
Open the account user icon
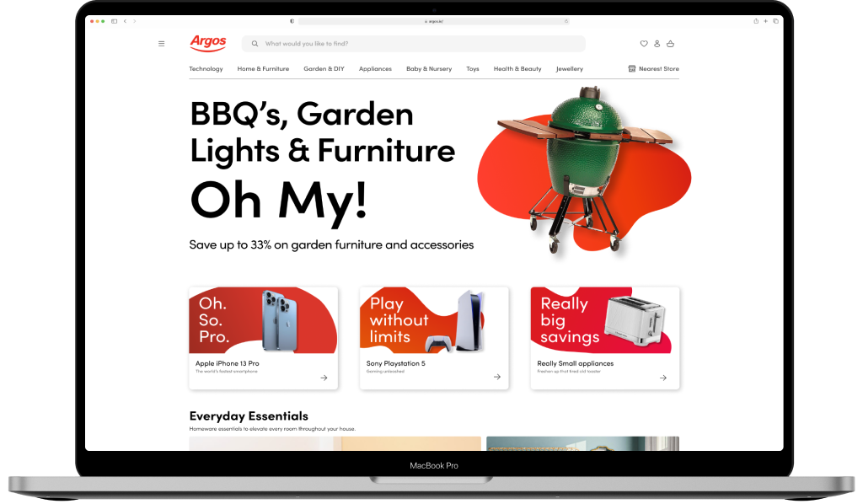tap(657, 44)
